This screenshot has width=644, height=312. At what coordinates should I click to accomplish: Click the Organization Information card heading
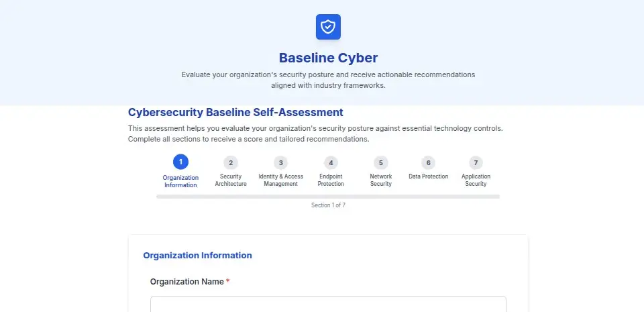point(197,255)
